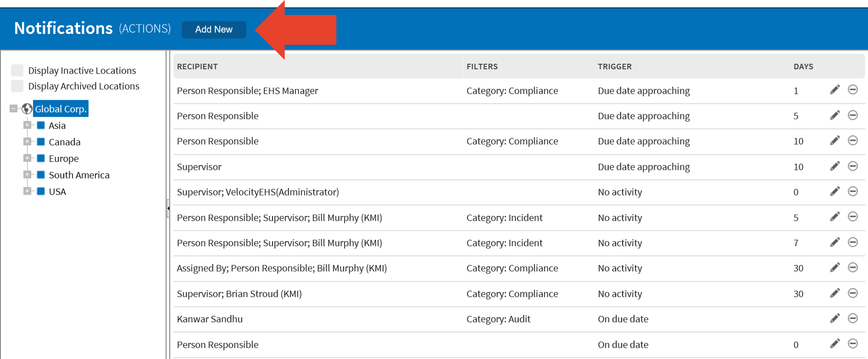Enable Display Archived Locations checkbox

point(17,86)
